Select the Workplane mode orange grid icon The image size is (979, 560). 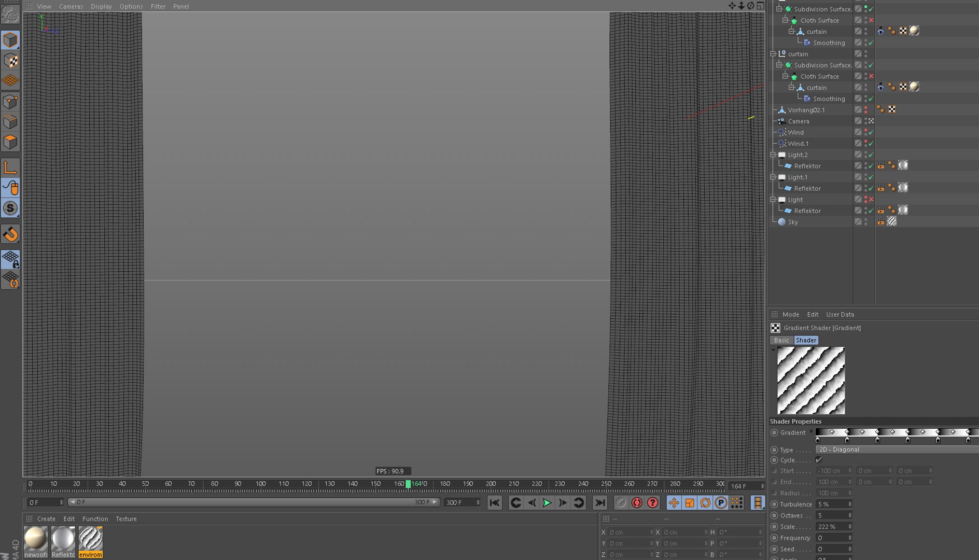pos(10,81)
